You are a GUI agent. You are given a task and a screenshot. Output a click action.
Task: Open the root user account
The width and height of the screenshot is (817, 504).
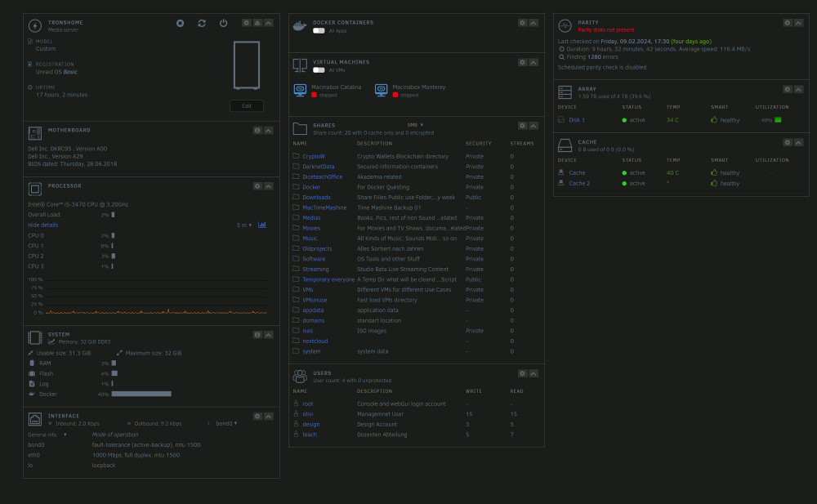coord(308,404)
